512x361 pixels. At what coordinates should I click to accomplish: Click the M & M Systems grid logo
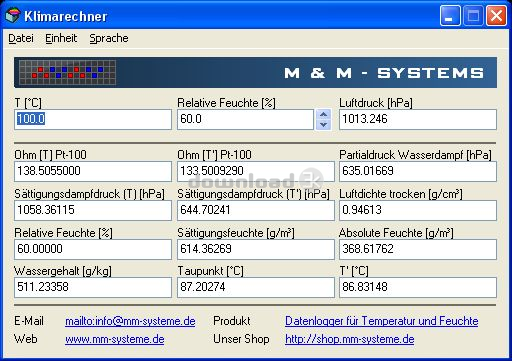[x=67, y=72]
